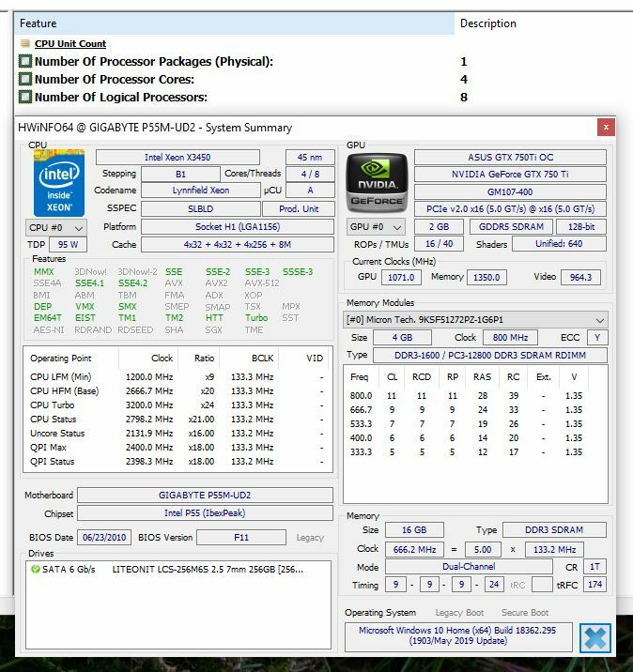Click the BIOS date 06/23/2010 field
This screenshot has width=633, height=672.
click(104, 538)
